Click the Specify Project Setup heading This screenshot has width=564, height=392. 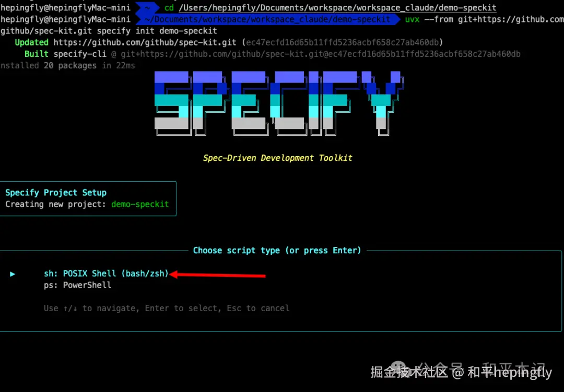56,193
